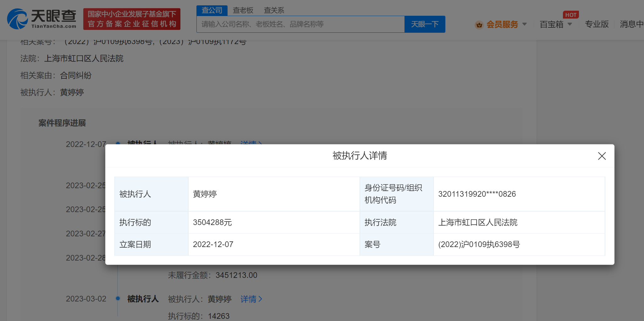Select the 查关系 tab
The width and height of the screenshot is (644, 321).
tap(274, 10)
